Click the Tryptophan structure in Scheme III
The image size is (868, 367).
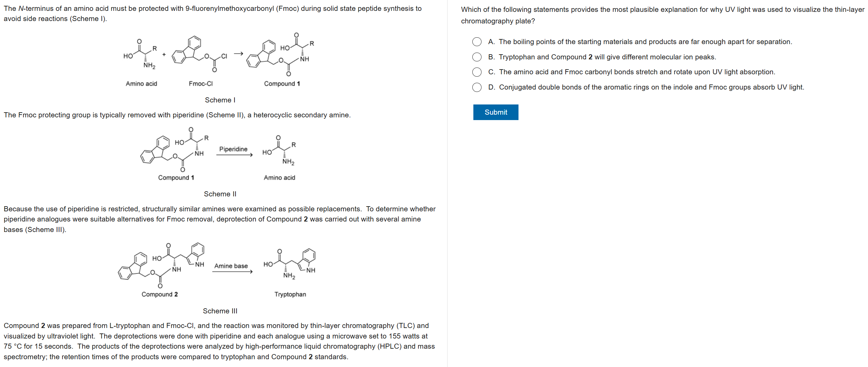pos(290,265)
